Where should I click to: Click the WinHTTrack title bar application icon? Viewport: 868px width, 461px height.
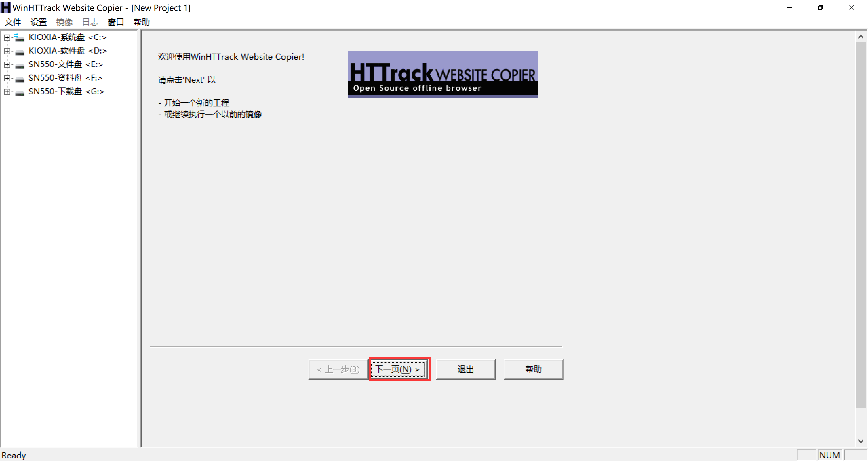5,7
